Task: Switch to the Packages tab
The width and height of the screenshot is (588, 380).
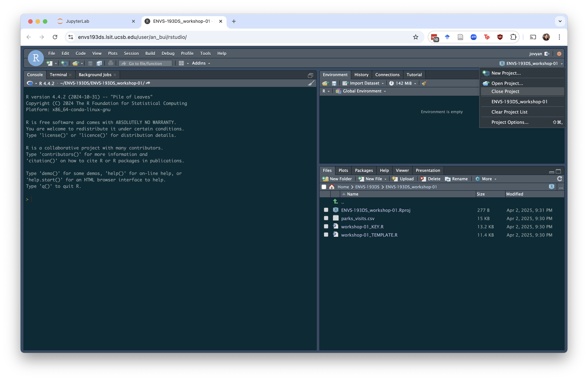Action: point(364,170)
